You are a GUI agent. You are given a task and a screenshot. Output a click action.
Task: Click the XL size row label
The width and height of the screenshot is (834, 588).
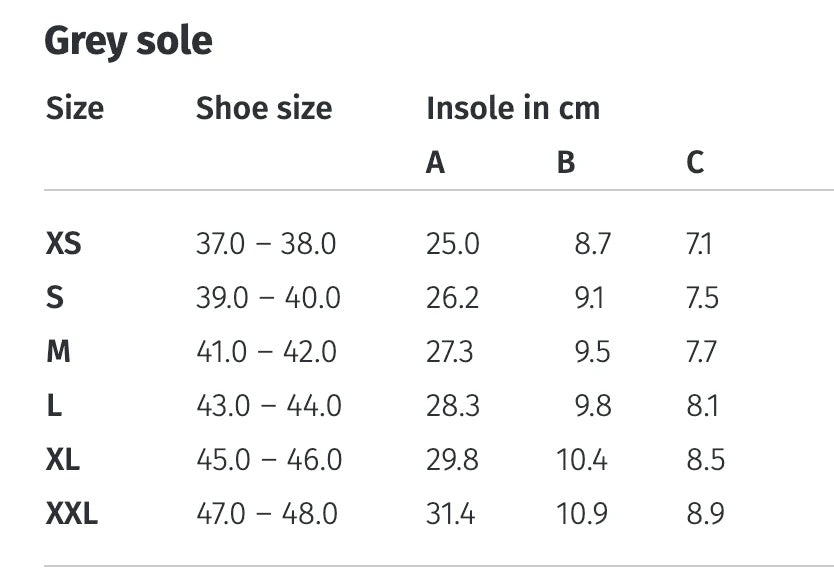[x=63, y=460]
